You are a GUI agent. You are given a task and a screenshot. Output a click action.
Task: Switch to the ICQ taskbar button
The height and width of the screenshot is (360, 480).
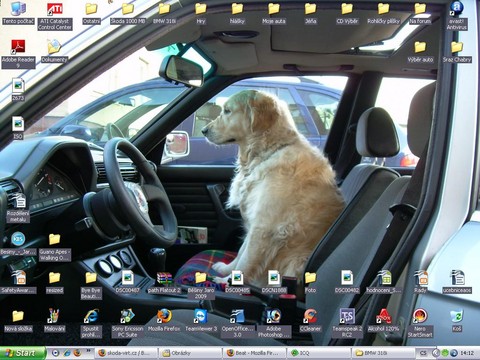click(319, 353)
